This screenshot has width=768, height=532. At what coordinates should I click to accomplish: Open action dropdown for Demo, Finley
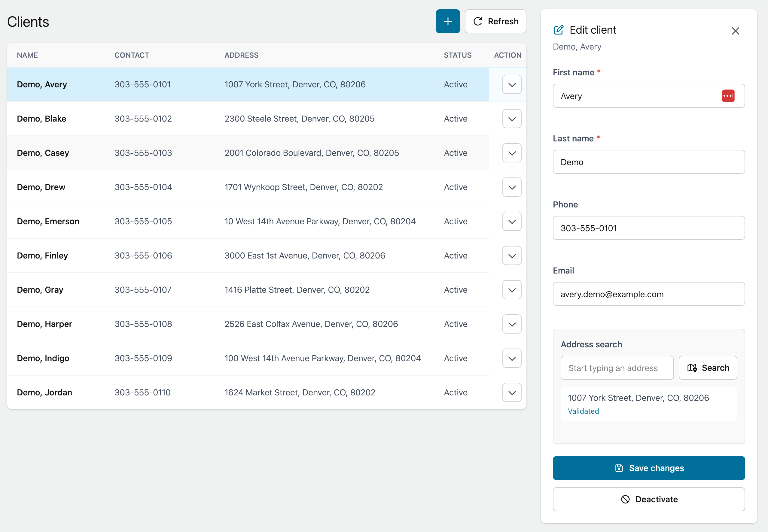512,256
